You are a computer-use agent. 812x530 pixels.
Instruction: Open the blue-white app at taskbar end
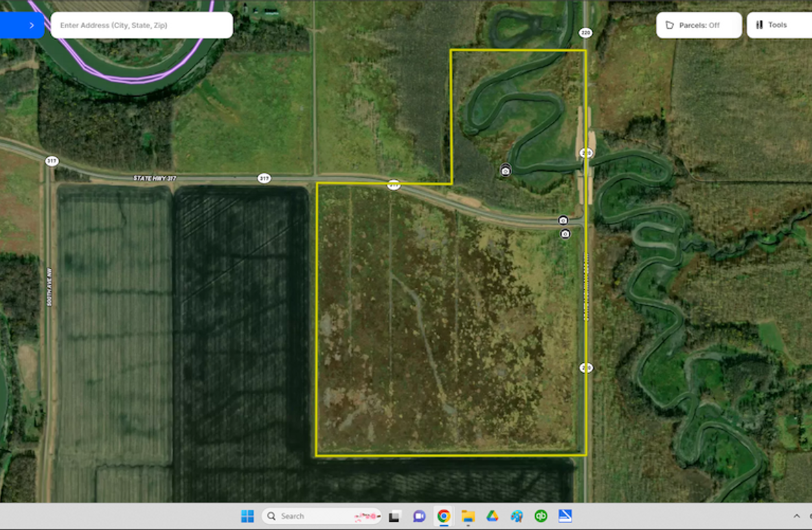565,516
